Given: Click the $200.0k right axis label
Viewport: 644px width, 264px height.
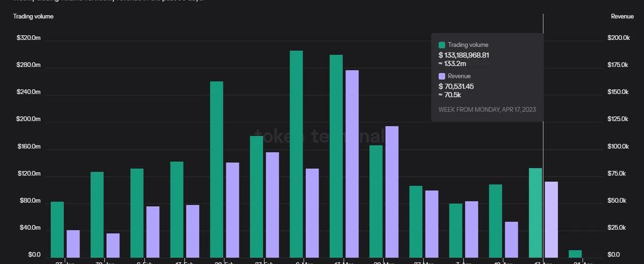Looking at the screenshot, I should pos(618,38).
